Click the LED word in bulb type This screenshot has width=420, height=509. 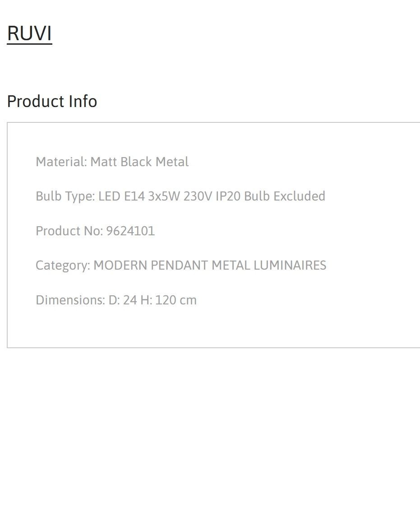109,196
